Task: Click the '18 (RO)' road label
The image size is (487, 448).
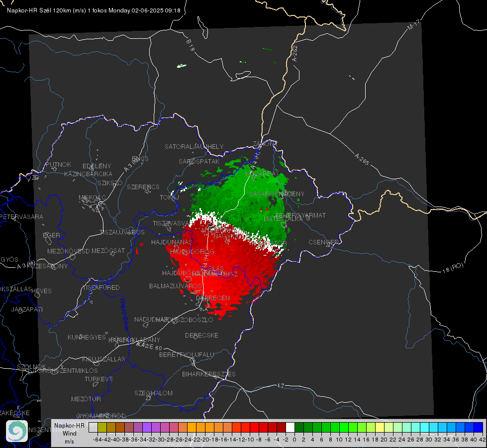Action: 453,268
